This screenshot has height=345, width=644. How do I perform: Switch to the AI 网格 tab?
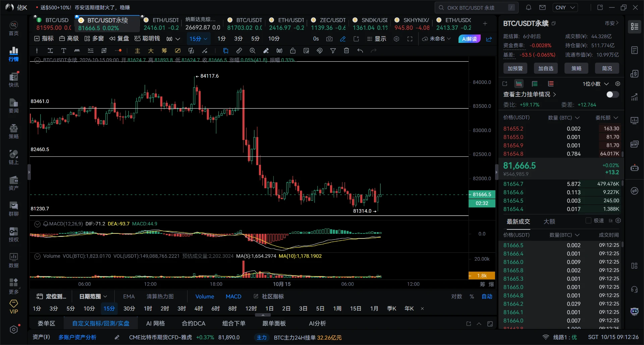[155, 324]
